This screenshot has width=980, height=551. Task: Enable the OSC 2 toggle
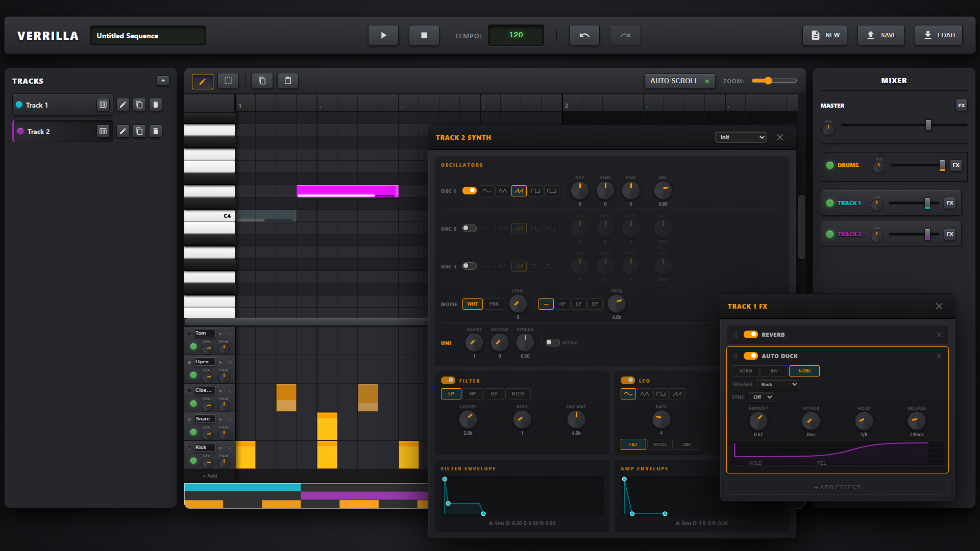point(469,229)
